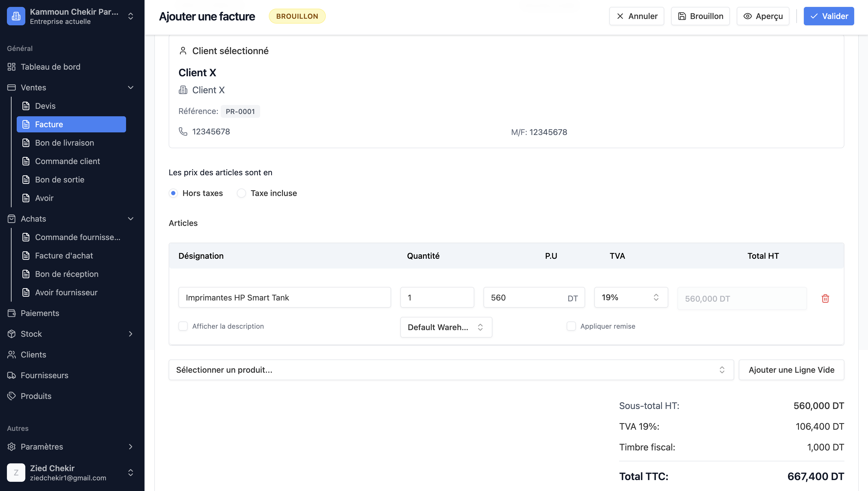Open Bon de livraison via its icon
Image resolution: width=868 pixels, height=491 pixels.
tap(26, 143)
